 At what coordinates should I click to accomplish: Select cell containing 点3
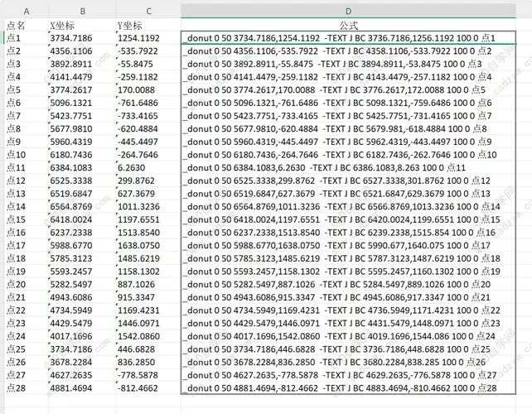pyautogui.click(x=27, y=64)
